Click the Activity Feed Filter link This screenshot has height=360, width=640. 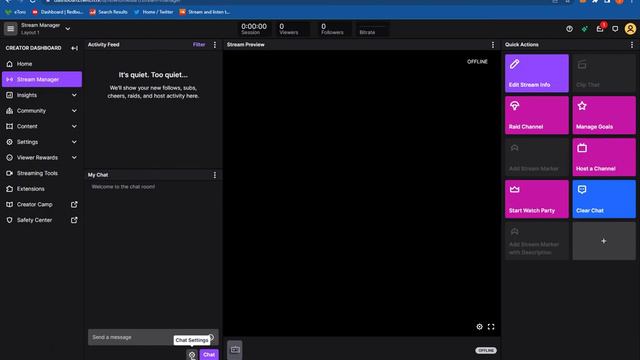(199, 44)
